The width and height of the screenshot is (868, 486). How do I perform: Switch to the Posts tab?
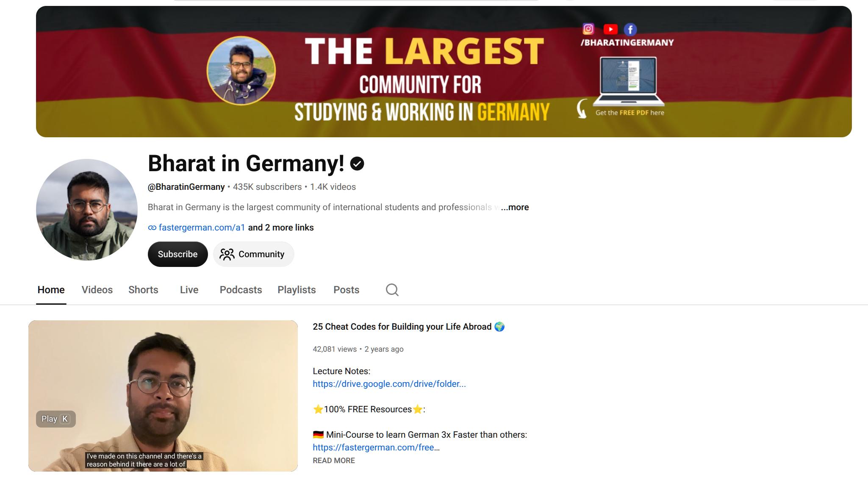[x=346, y=290]
